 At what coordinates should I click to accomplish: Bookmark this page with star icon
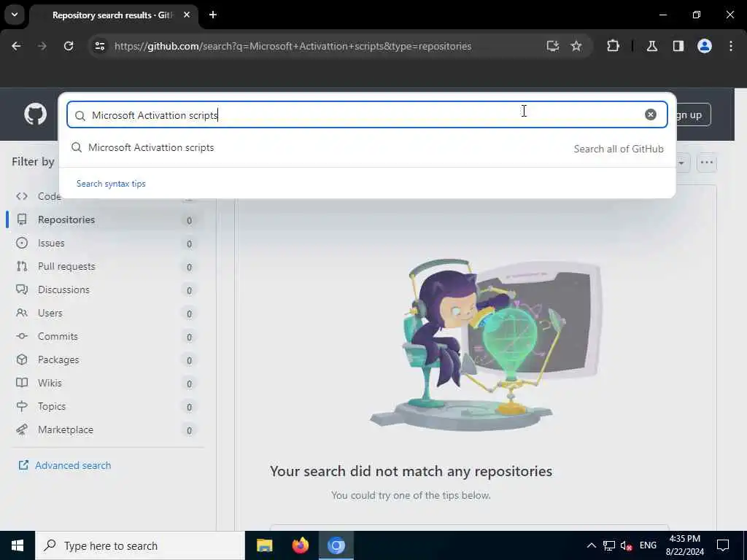tap(576, 46)
